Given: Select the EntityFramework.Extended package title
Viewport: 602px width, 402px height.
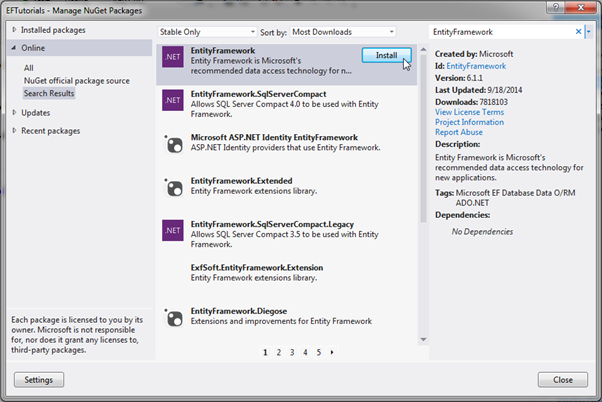Looking at the screenshot, I should [241, 181].
